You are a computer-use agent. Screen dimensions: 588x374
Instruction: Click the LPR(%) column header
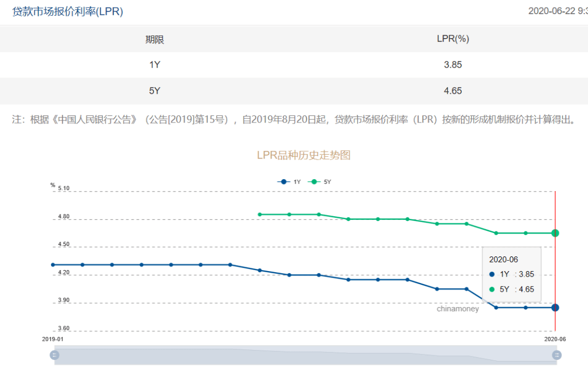452,39
